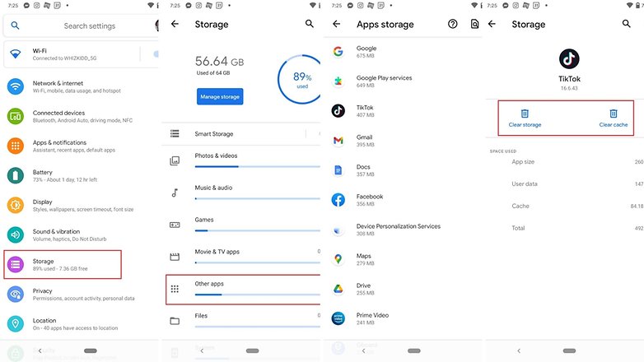This screenshot has width=644, height=362.
Task: Tap the Docs app icon
Action: [x=338, y=170]
